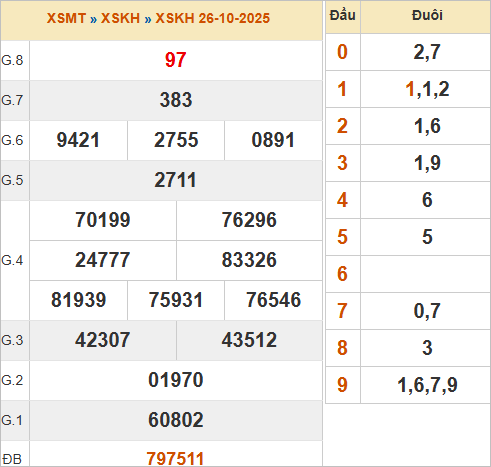Image resolution: width=491 pixels, height=467 pixels.
Task: Click tail value 3 for head 8
Action: pyautogui.click(x=427, y=348)
